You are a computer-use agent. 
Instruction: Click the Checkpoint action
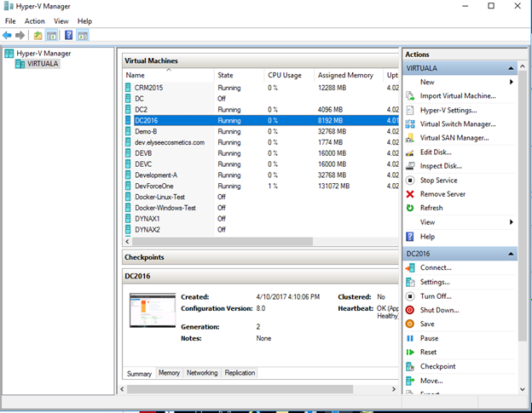click(437, 366)
